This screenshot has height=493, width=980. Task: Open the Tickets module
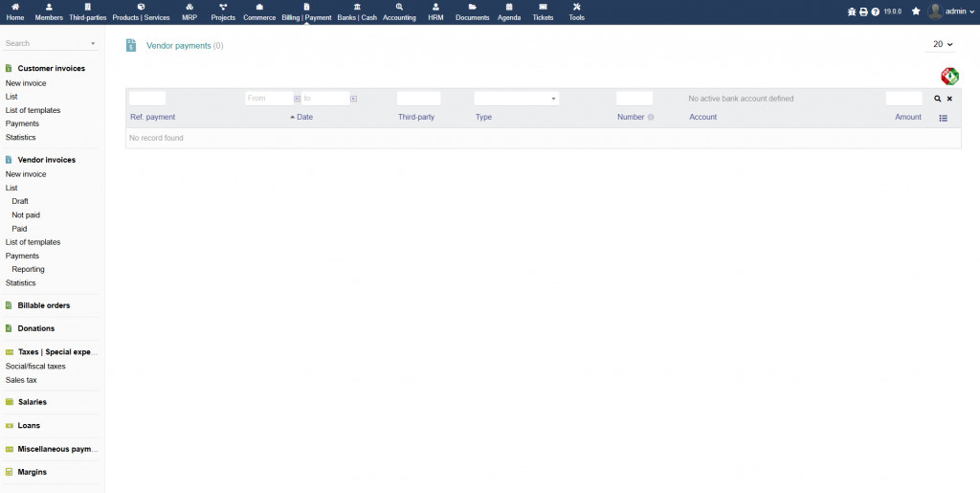pyautogui.click(x=544, y=12)
